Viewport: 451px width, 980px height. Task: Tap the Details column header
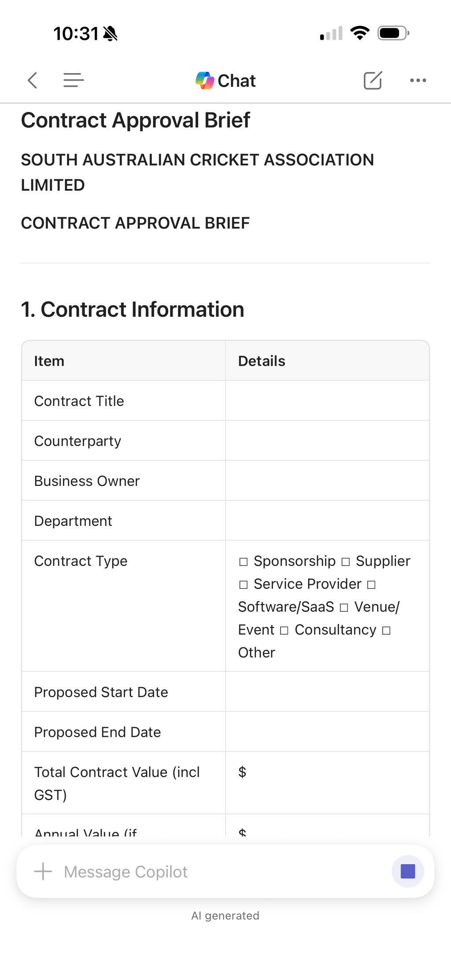[x=262, y=361]
